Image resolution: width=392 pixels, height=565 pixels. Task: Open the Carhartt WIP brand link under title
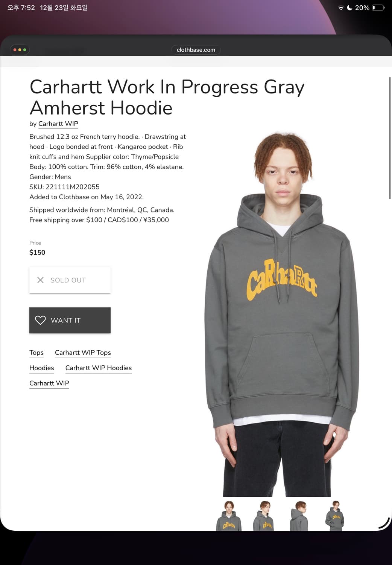point(58,124)
